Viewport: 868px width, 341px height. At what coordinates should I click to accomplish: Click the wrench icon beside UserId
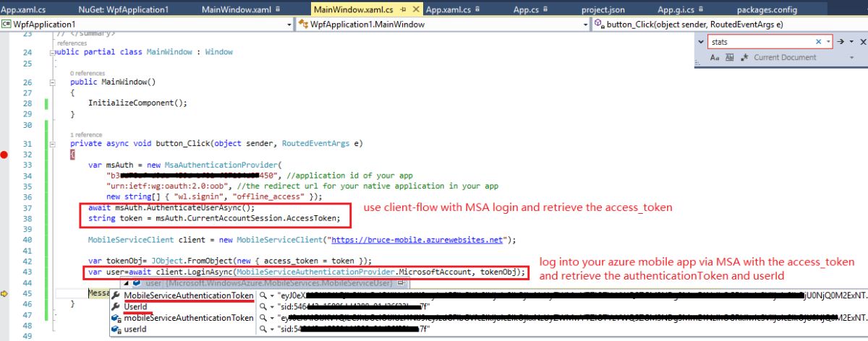pos(116,306)
